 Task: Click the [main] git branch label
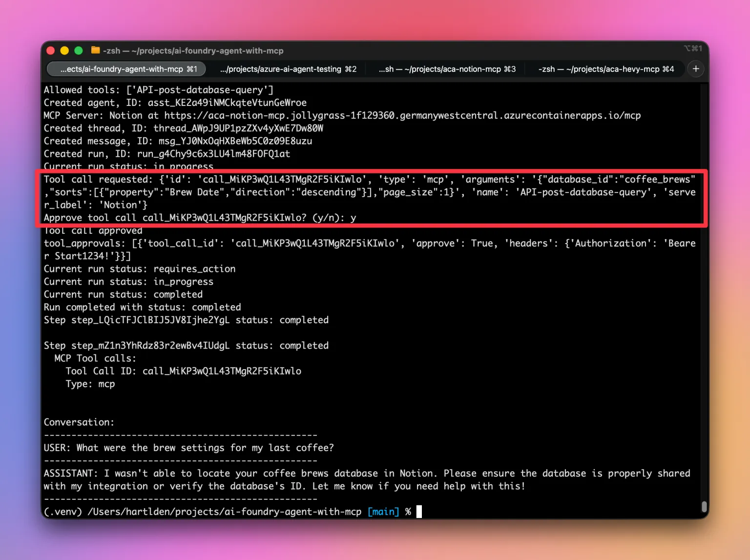[x=383, y=512]
